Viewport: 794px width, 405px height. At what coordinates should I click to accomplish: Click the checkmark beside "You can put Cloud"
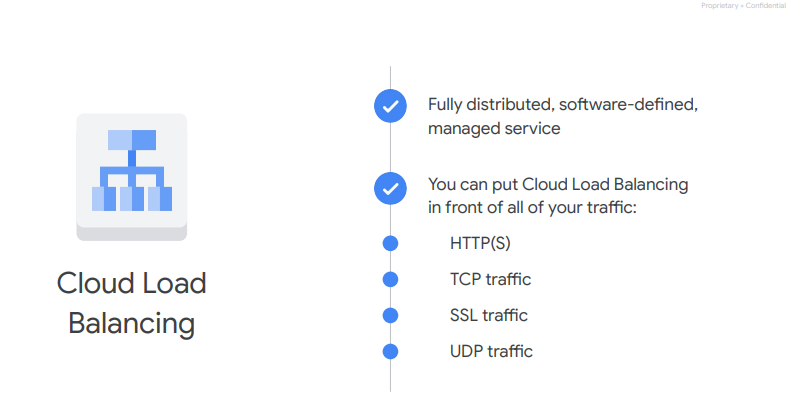390,187
